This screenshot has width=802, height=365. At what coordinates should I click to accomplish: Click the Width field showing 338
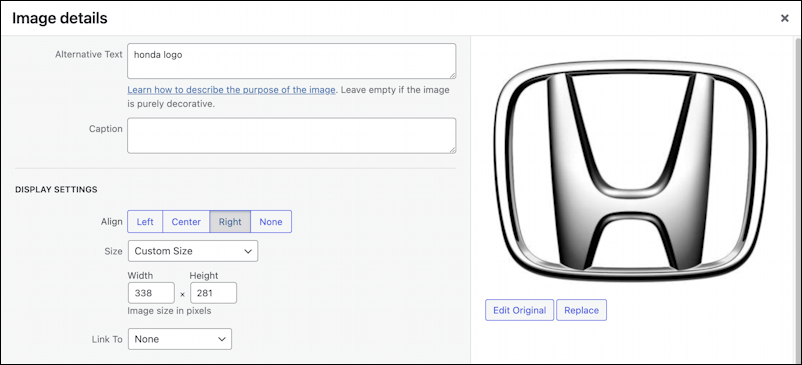(151, 293)
